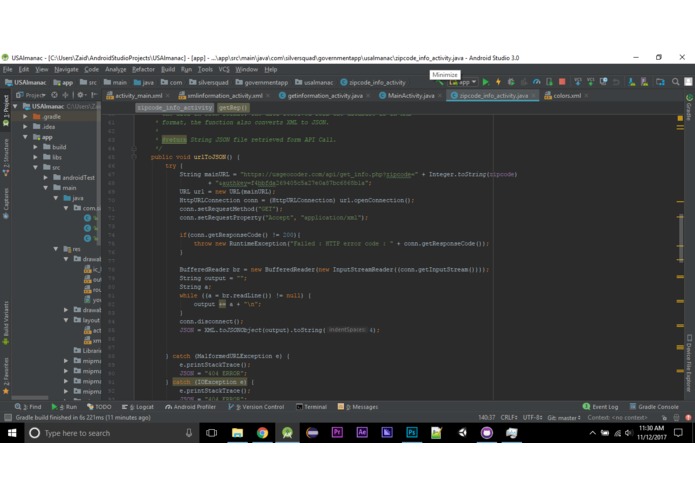Open Chrome from the taskbar
695x494 pixels.
tap(262, 433)
